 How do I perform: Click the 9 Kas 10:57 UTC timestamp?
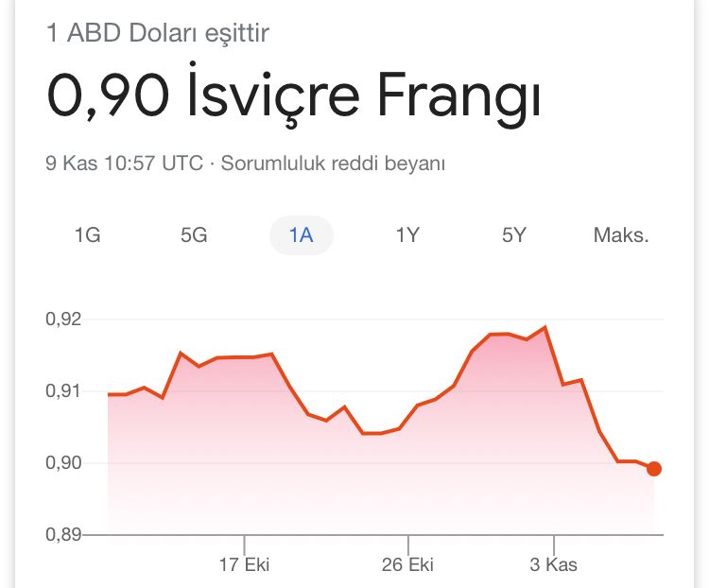coord(125,163)
